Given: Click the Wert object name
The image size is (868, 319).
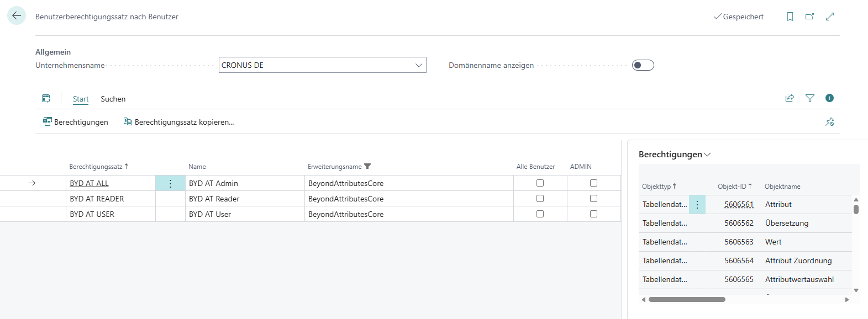Looking at the screenshot, I should click(774, 242).
